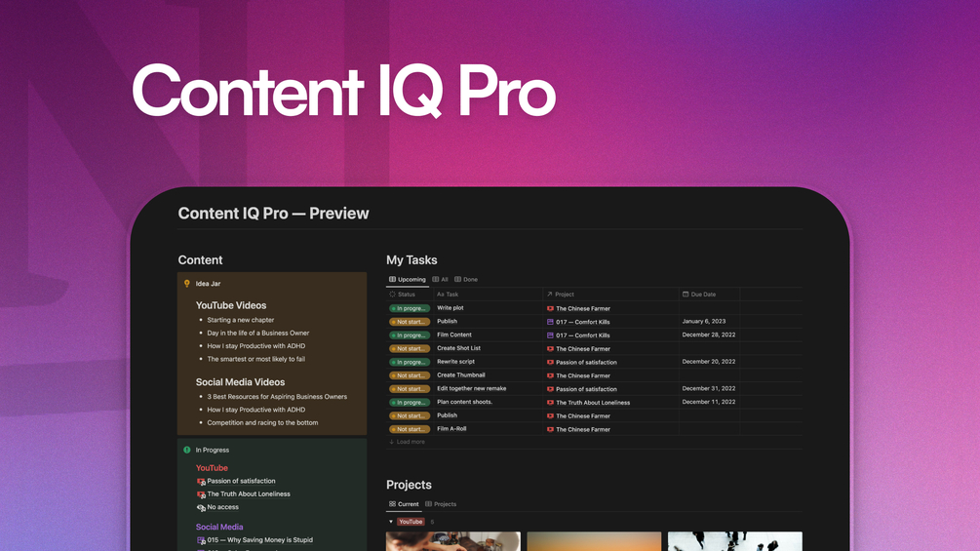Click Competition and racing to the bottom

262,423
